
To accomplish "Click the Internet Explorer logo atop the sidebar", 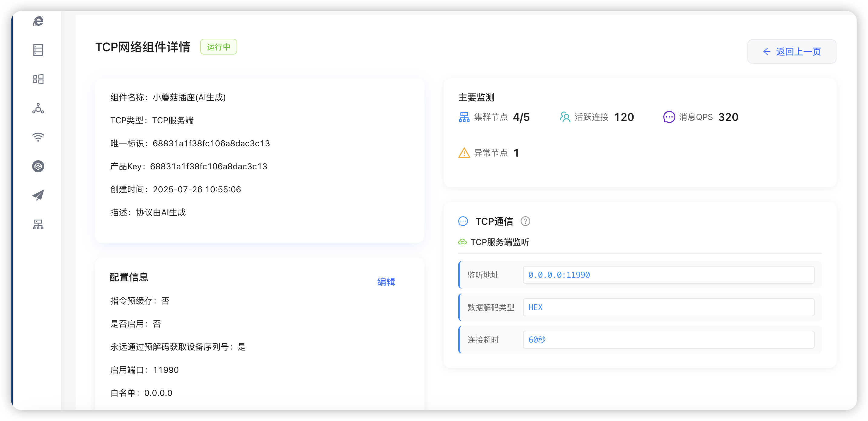I will 38,21.
